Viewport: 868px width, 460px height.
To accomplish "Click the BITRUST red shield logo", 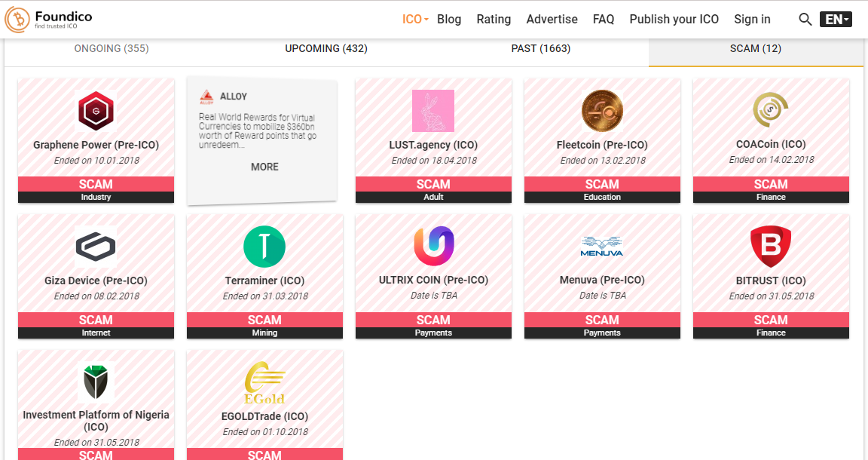I will (x=771, y=246).
